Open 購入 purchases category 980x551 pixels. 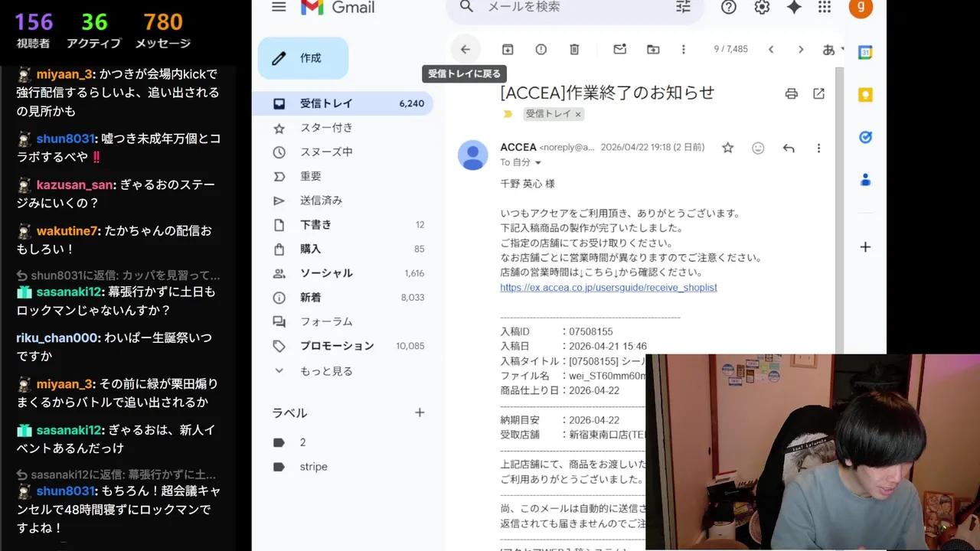(x=343, y=249)
